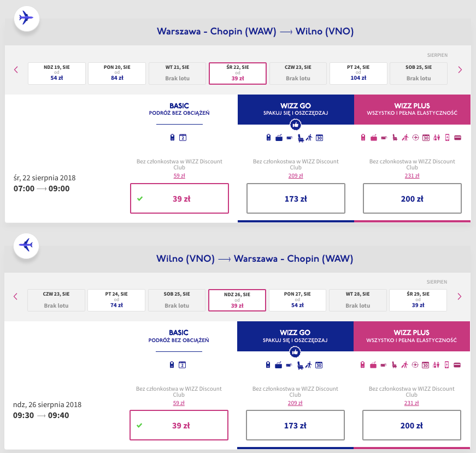Open return WIZZ GO non-member price link 209 zł
The height and width of the screenshot is (453, 476).
pos(295,403)
